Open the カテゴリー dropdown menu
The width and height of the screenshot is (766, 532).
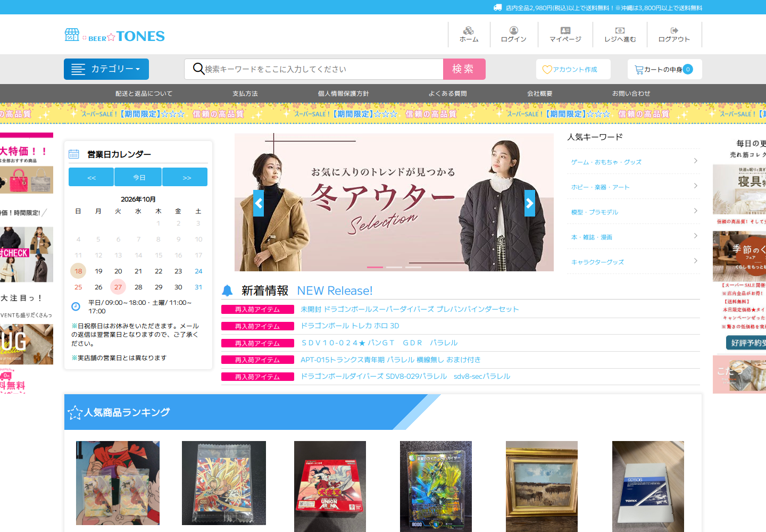[x=106, y=69]
